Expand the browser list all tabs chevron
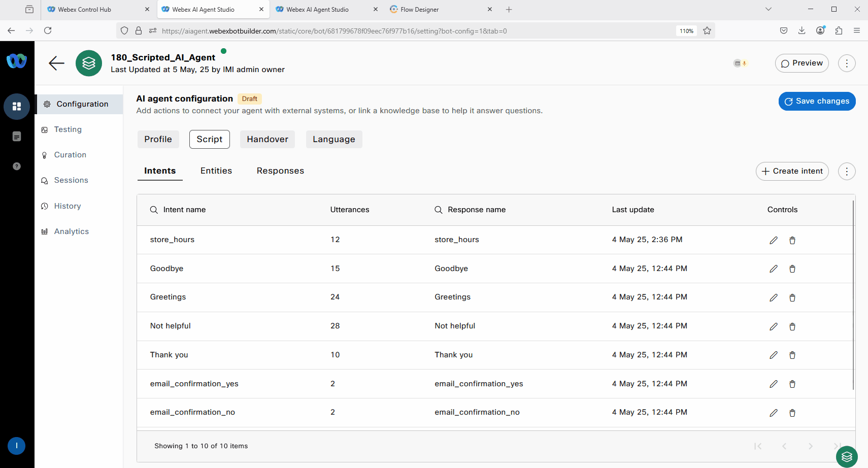Screen dimensions: 868x468 (768, 9)
